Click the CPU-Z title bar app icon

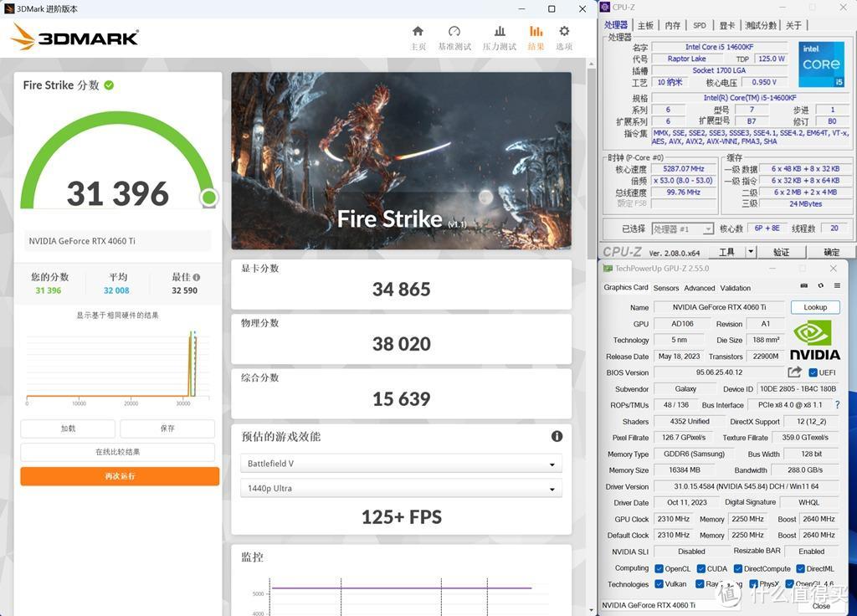pos(605,7)
